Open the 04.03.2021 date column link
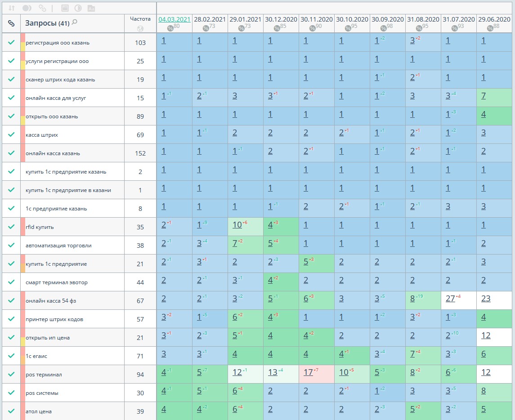The width and height of the screenshot is (515, 420). tap(175, 19)
